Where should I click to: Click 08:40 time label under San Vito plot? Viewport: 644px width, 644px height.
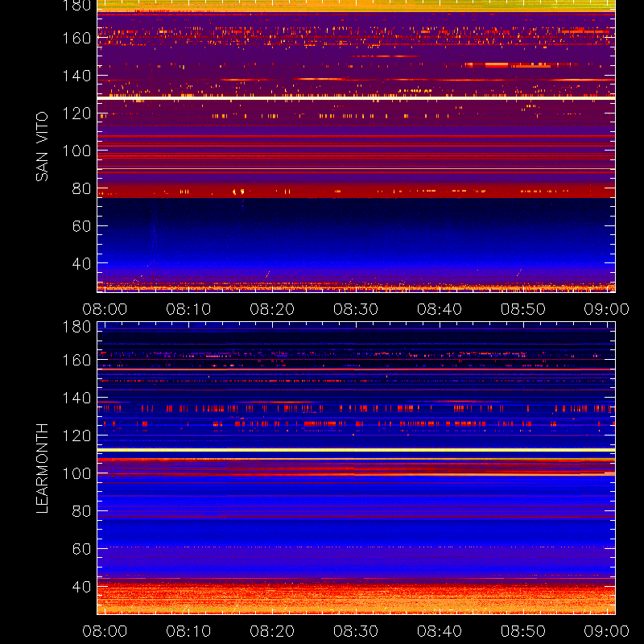[440, 309]
